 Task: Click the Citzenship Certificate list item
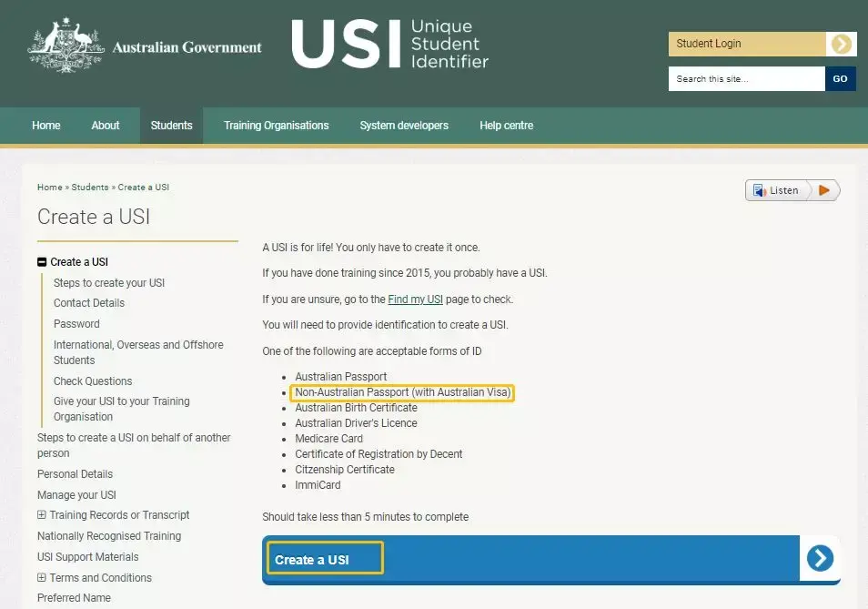pos(345,470)
